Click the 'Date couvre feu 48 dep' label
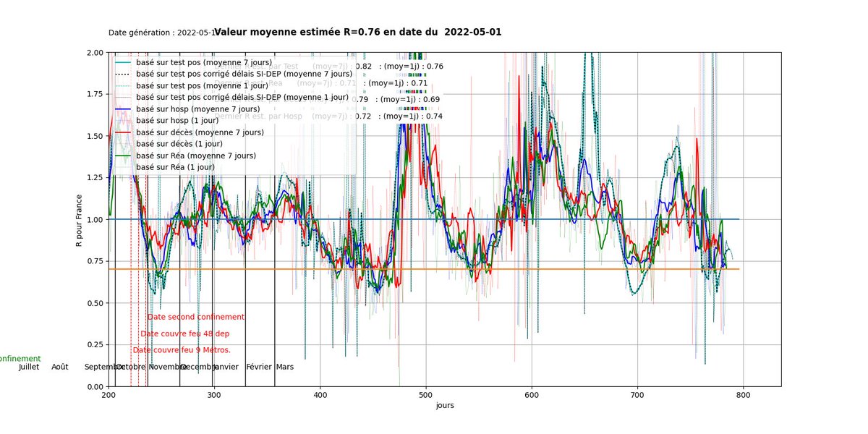Image resolution: width=868 pixels, height=434 pixels. [187, 333]
